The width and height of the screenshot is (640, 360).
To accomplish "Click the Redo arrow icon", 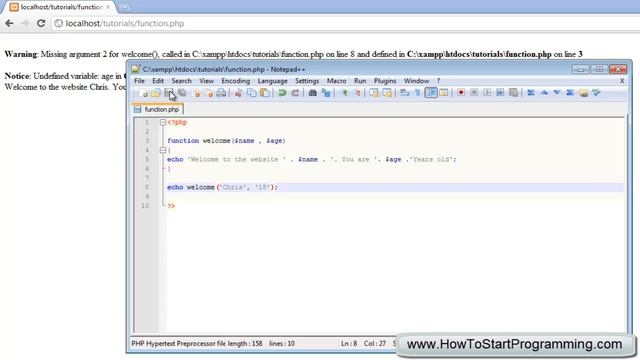I will [295, 93].
